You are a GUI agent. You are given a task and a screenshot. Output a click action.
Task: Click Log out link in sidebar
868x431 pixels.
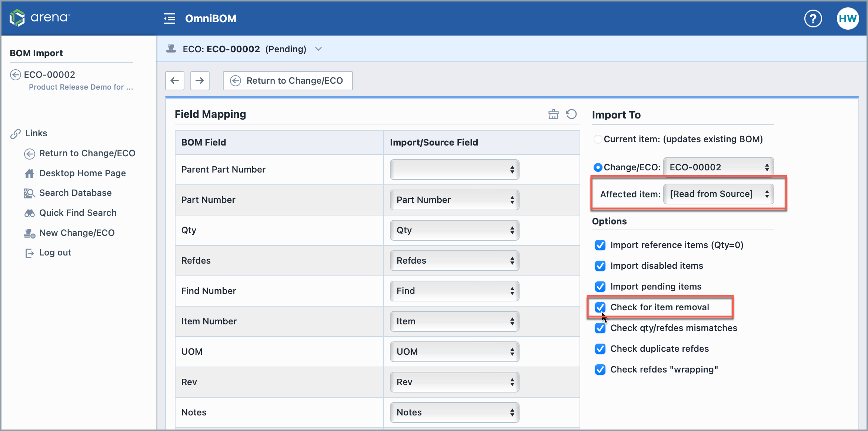point(55,253)
